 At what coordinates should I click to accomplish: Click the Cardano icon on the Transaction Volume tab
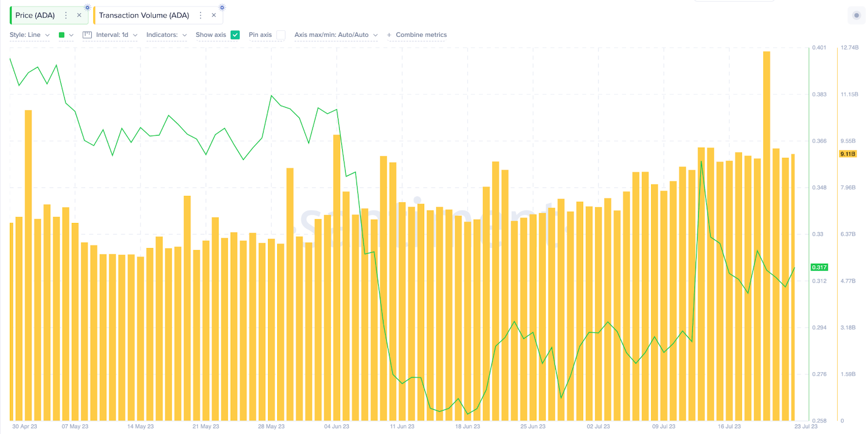222,8
